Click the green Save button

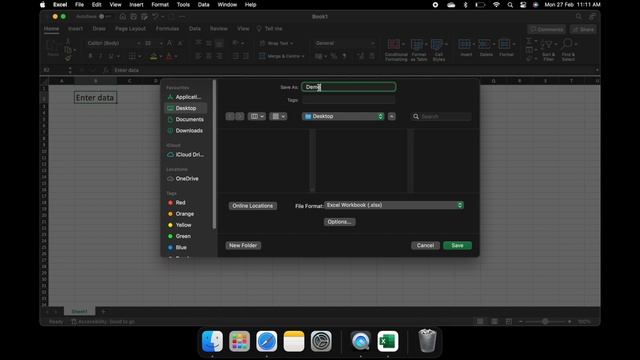tap(457, 245)
